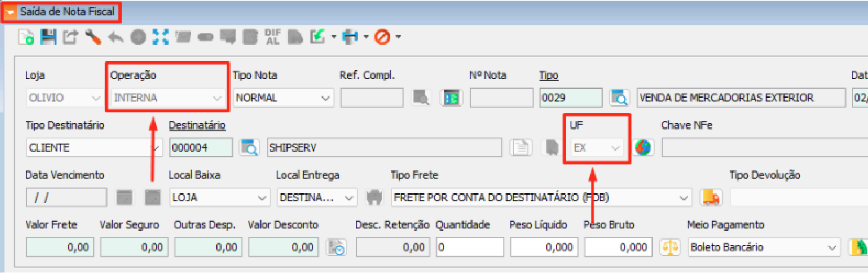Image resolution: width=868 pixels, height=273 pixels.
Task: Click the Valor Frete input field
Action: click(x=58, y=248)
